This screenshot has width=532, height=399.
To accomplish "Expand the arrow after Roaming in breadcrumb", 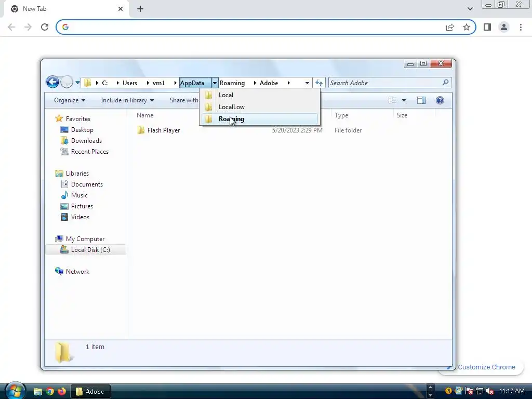I will (255, 83).
